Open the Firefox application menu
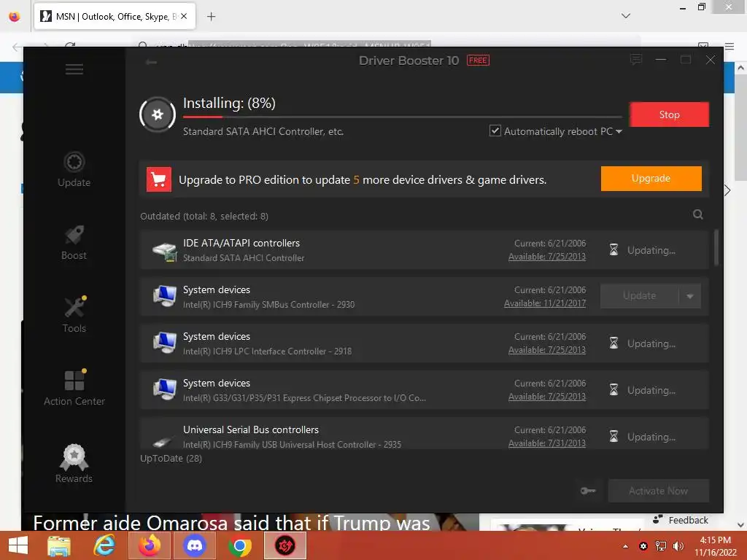 pyautogui.click(x=729, y=46)
